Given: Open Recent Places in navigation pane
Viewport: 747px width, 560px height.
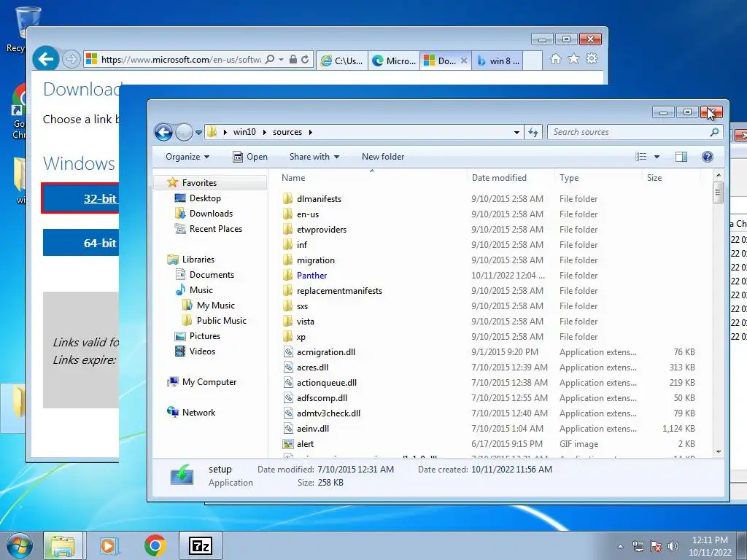Looking at the screenshot, I should click(215, 228).
